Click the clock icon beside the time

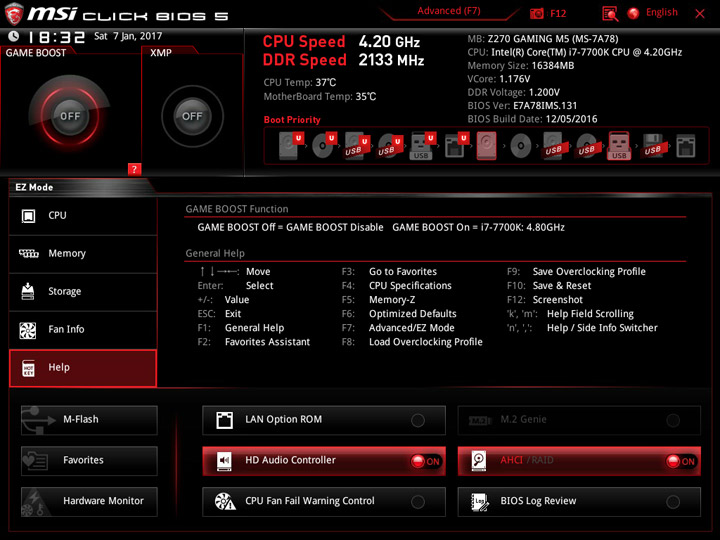point(14,36)
